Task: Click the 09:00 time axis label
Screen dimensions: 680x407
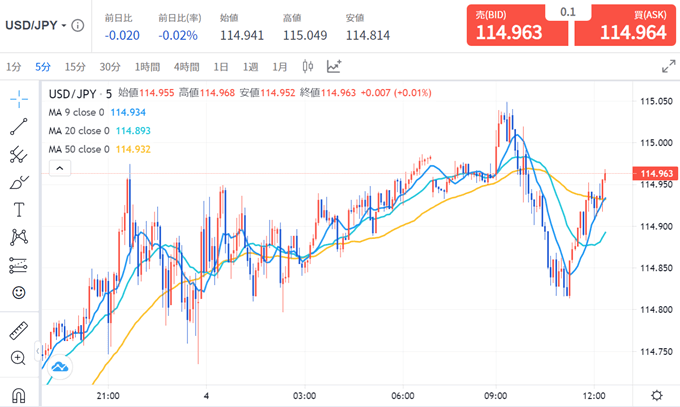Action: tap(496, 396)
